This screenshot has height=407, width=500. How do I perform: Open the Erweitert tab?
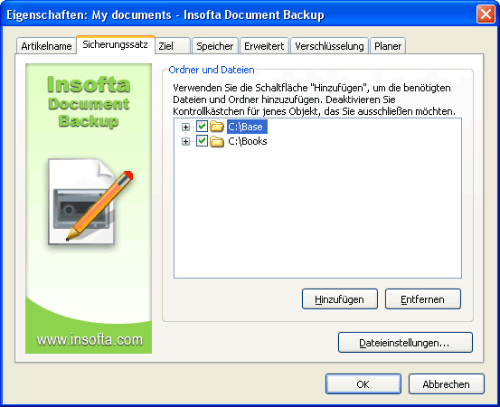tap(264, 46)
